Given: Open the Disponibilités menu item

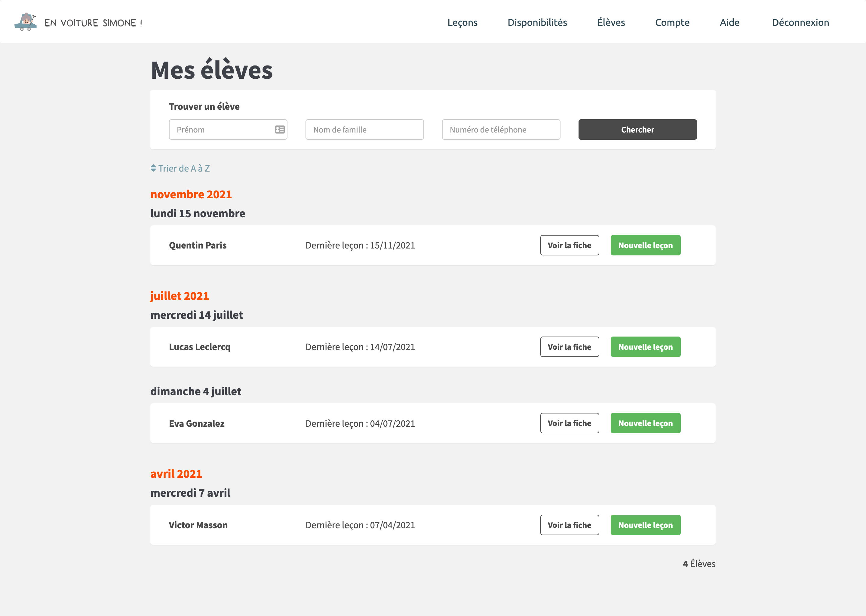Looking at the screenshot, I should [x=537, y=22].
